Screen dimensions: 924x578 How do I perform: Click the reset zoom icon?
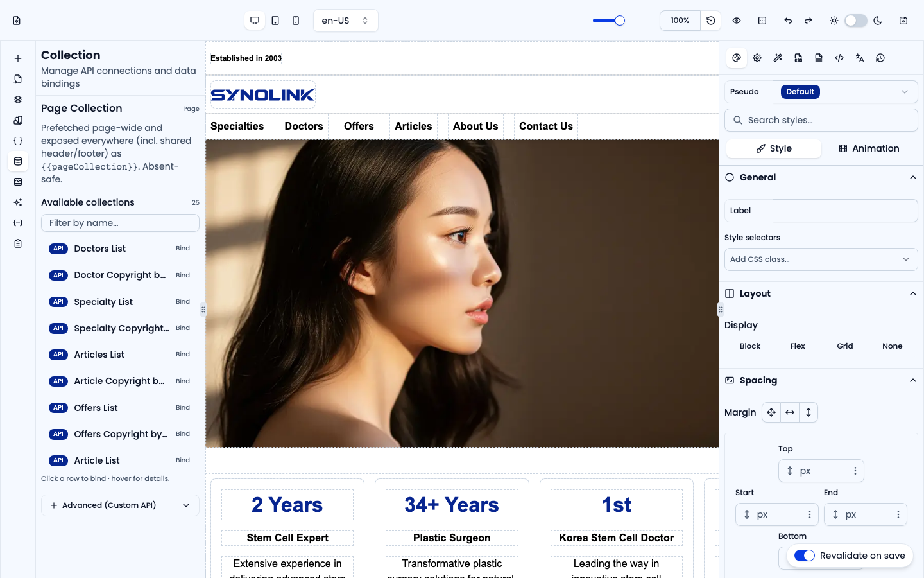coord(711,21)
